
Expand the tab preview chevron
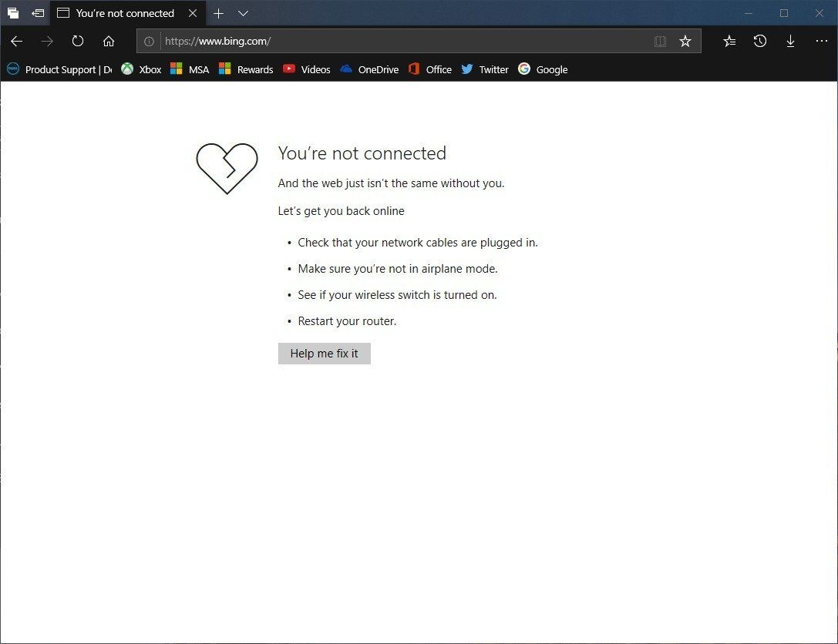click(x=243, y=13)
